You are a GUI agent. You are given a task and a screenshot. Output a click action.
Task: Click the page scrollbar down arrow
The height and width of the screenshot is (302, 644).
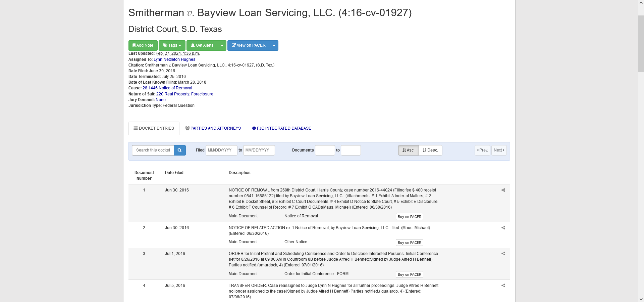(641, 299)
